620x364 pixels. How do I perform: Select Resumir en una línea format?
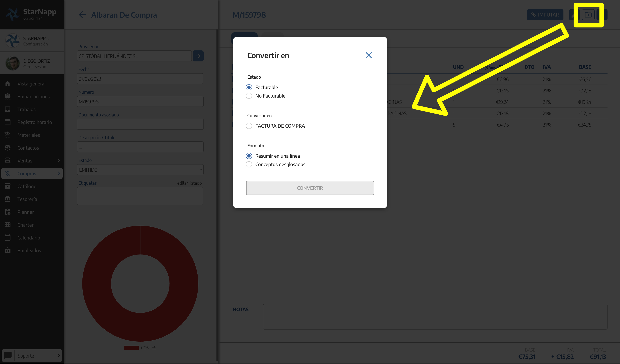tap(249, 156)
